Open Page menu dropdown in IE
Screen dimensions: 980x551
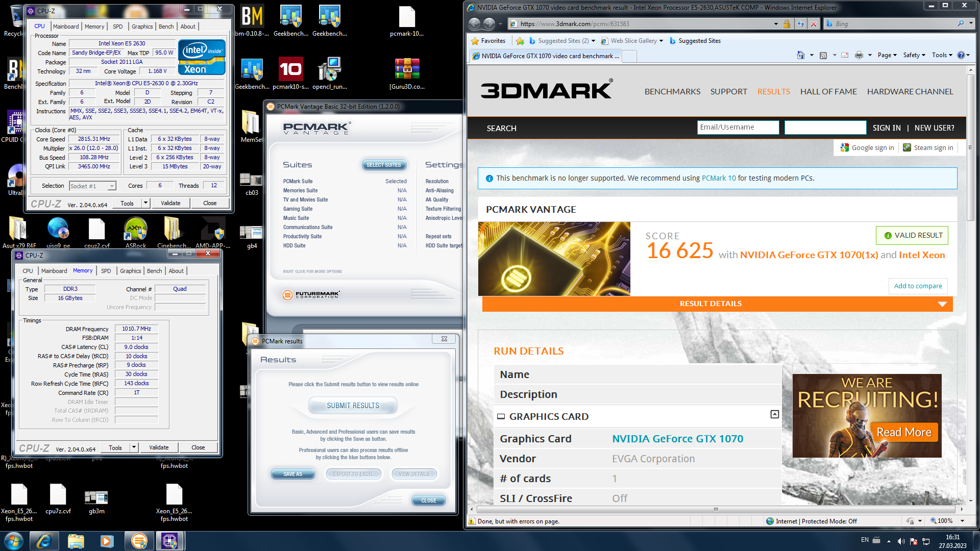click(887, 55)
